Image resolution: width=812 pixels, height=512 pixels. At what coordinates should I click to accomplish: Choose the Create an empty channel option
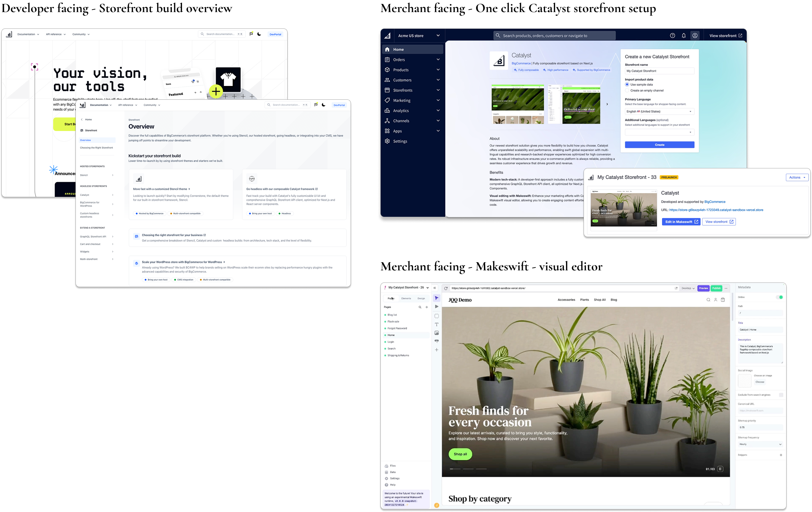(627, 91)
